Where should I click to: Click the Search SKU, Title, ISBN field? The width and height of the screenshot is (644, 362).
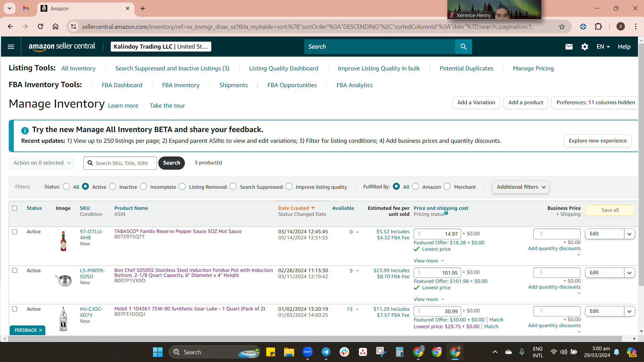point(120,163)
